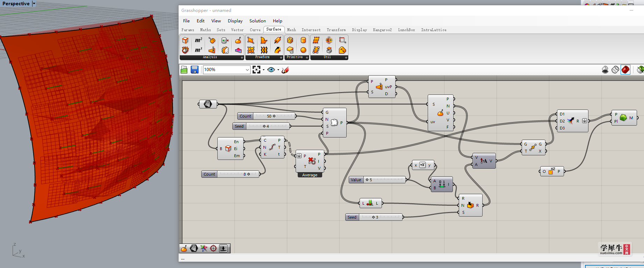Select the Merge component with D1 D2 D3 inputs
644x268 pixels.
[572, 121]
